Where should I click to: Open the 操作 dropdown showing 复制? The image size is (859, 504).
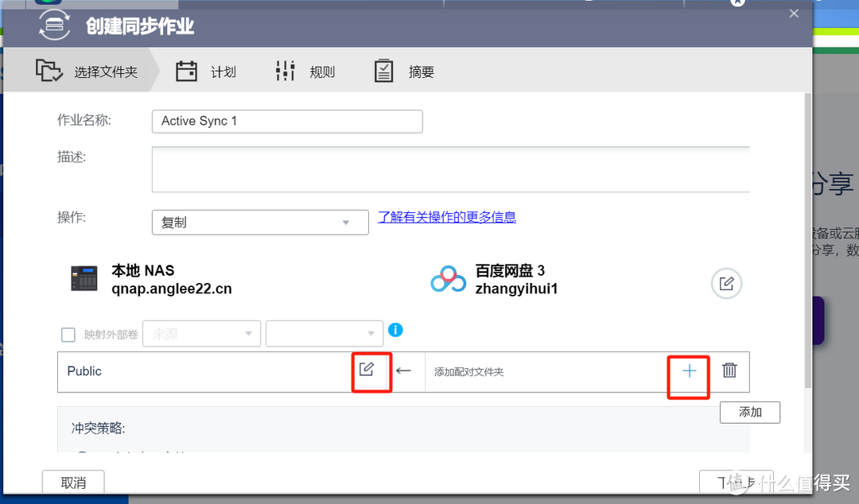259,222
